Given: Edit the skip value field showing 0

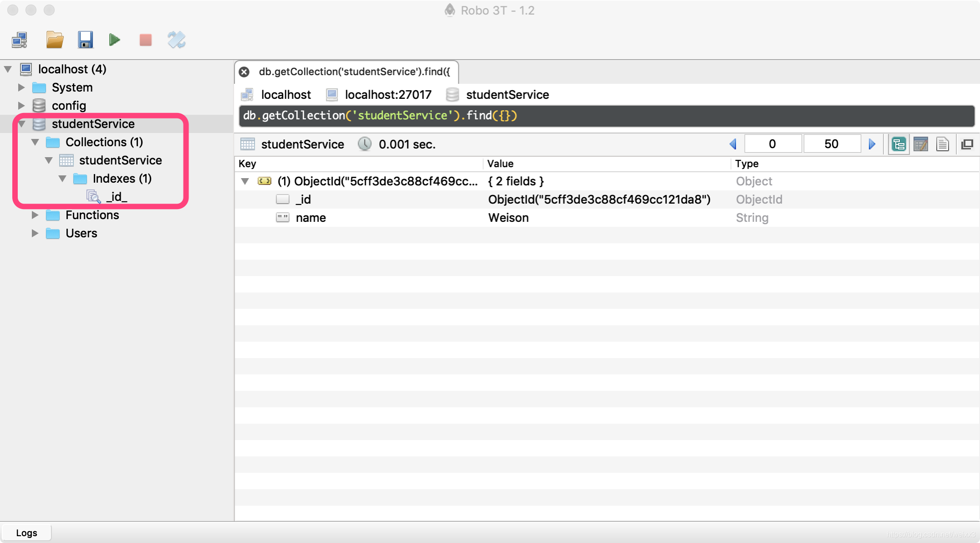Looking at the screenshot, I should click(x=772, y=144).
